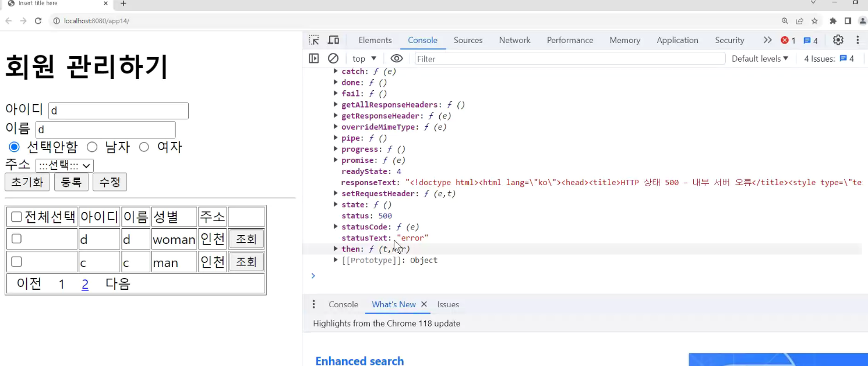Open the 주소 :::선택::: dropdown

65,166
